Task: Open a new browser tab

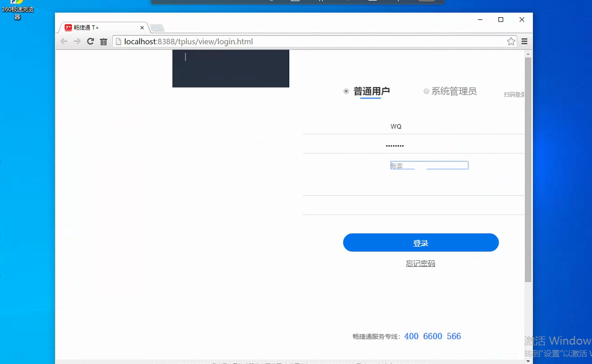Action: (157, 27)
